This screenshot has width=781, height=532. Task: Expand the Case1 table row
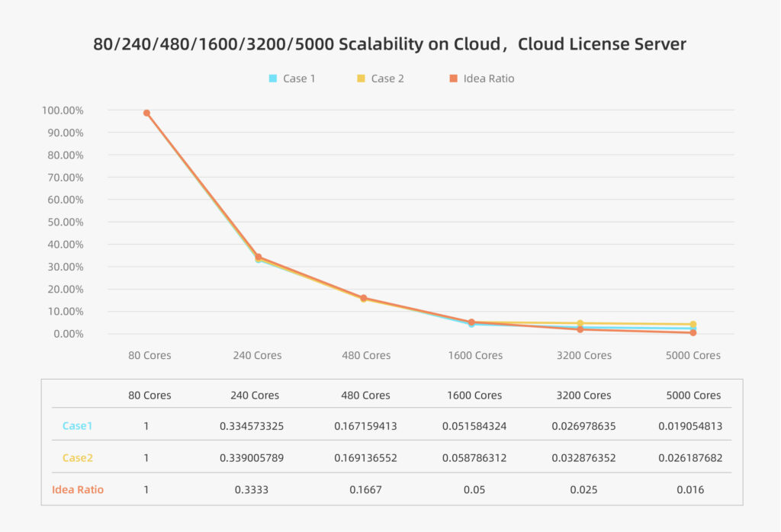point(76,426)
